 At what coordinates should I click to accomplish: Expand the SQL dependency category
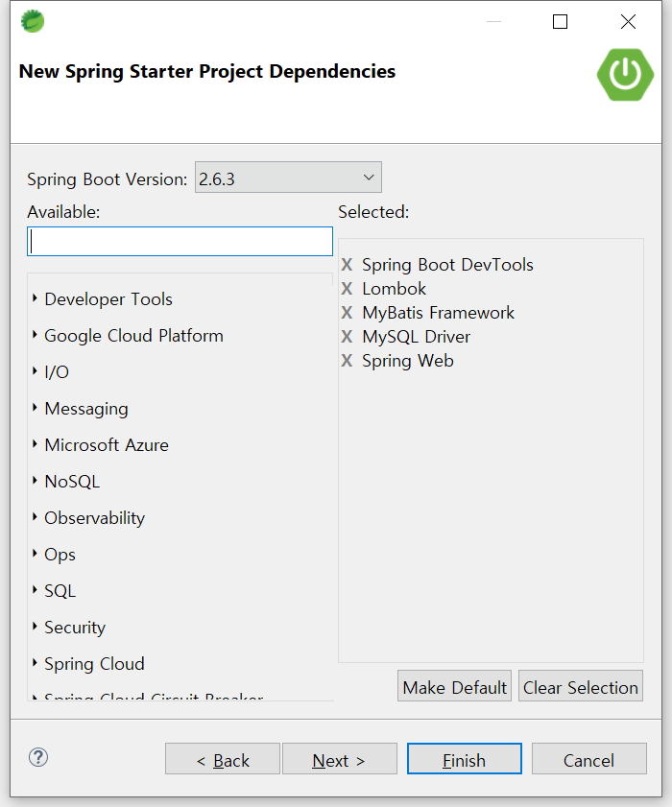coord(36,590)
